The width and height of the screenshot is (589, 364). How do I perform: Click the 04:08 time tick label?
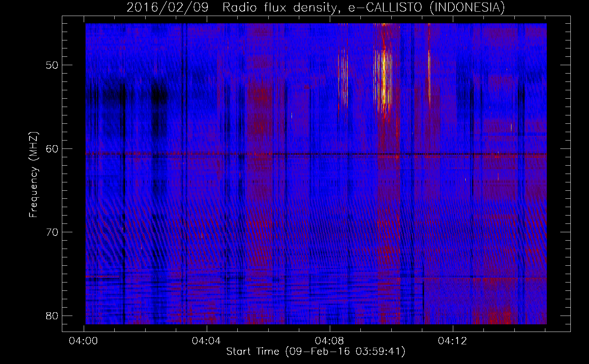tap(329, 341)
